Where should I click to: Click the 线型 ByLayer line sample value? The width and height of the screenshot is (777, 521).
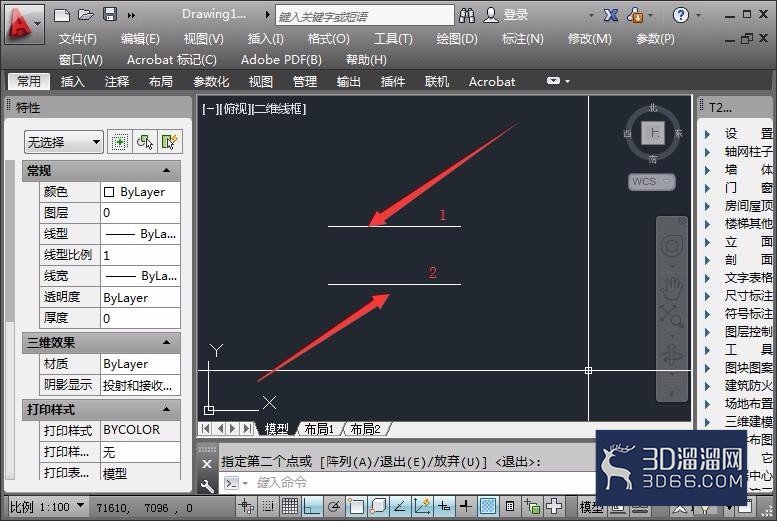coord(141,233)
